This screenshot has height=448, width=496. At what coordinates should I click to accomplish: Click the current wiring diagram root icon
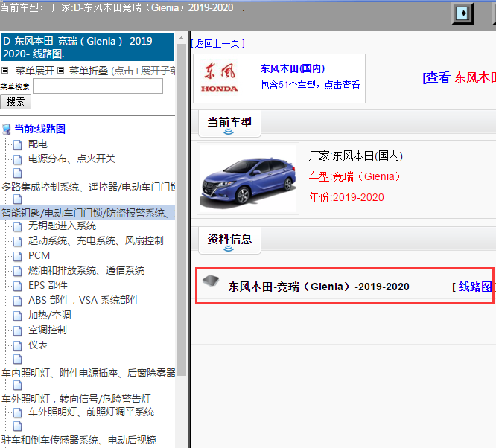tap(6, 129)
